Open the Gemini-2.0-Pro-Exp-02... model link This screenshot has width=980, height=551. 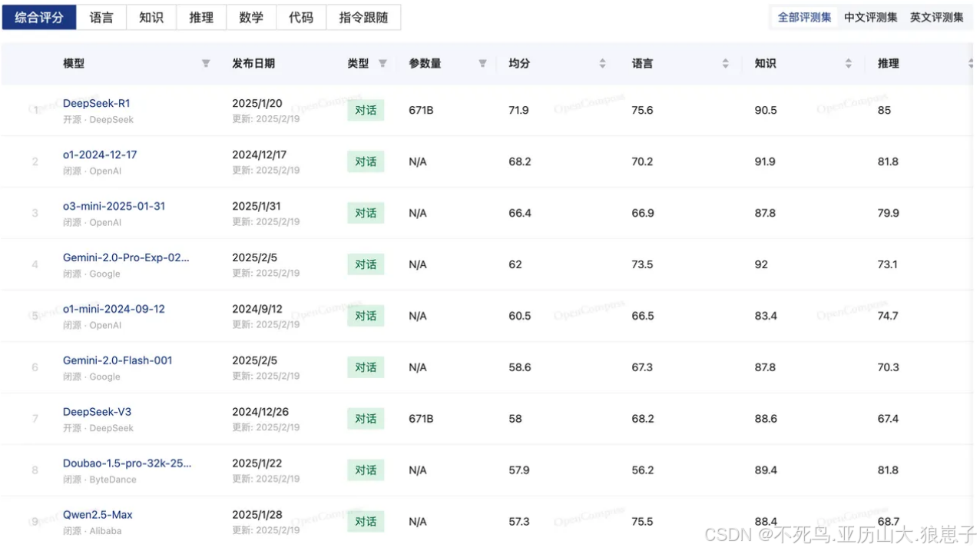pos(126,257)
